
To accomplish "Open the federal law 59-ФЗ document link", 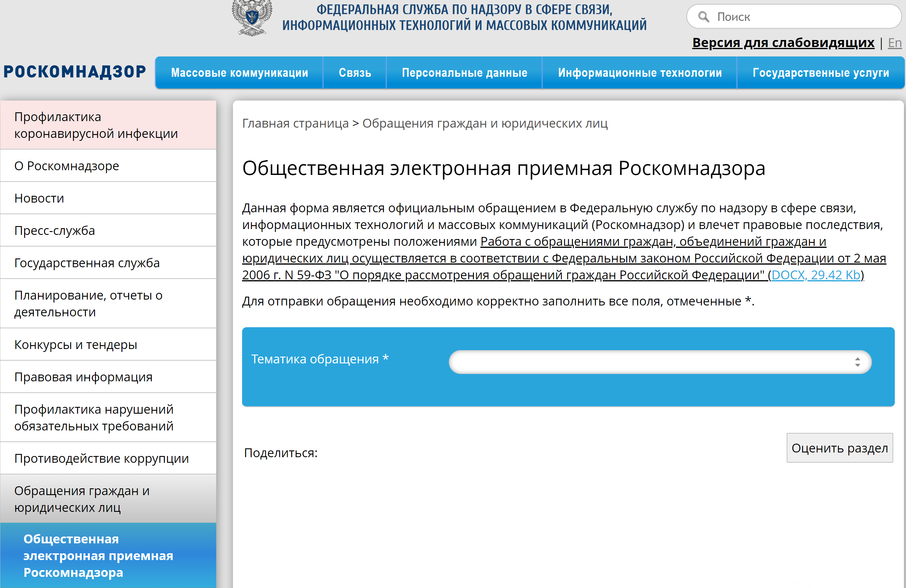I will click(x=564, y=258).
